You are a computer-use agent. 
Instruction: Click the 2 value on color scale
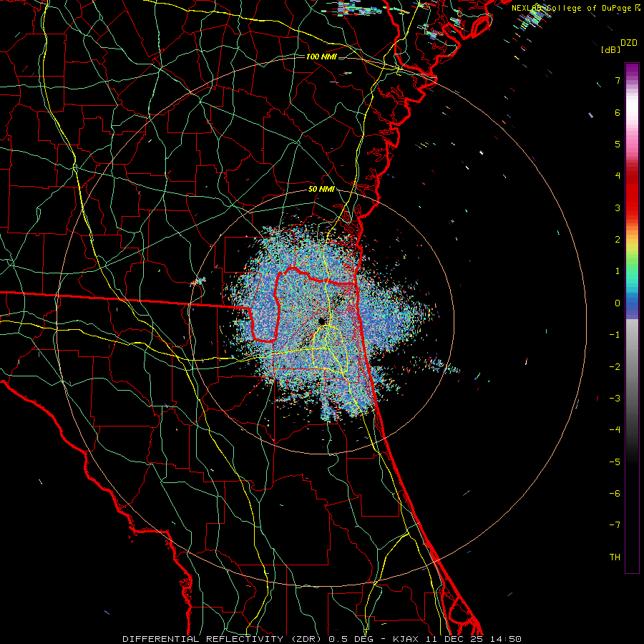(x=618, y=240)
